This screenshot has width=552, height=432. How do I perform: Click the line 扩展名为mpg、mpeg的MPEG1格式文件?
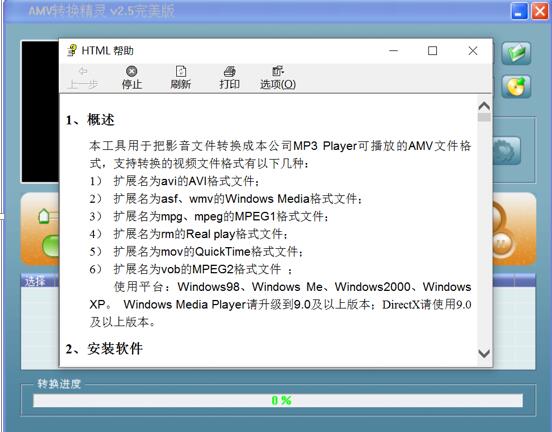coord(209,216)
